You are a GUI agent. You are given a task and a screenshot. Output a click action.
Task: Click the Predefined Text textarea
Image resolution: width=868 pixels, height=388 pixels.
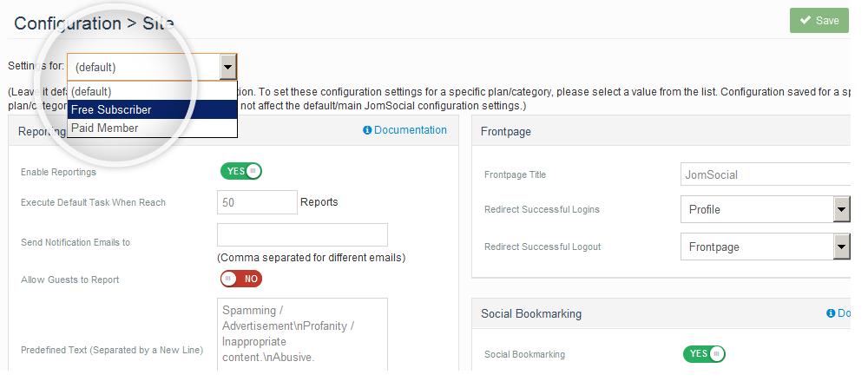click(302, 334)
